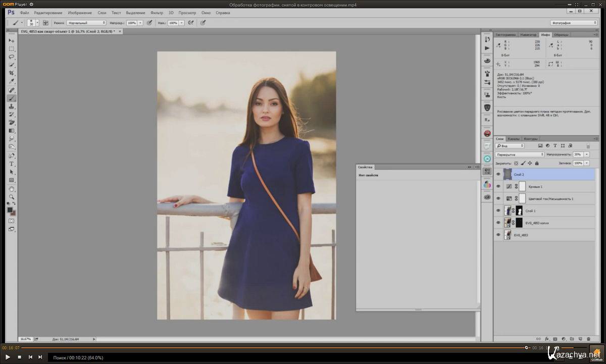Select the Crop tool
This screenshot has height=364, width=606.
click(x=12, y=73)
